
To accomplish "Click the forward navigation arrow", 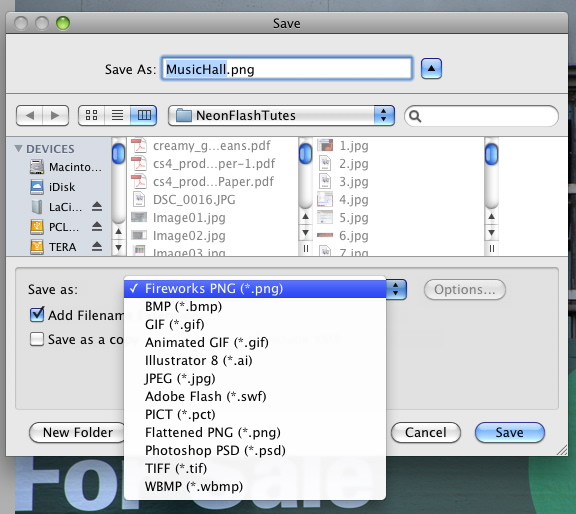I will (x=56, y=115).
